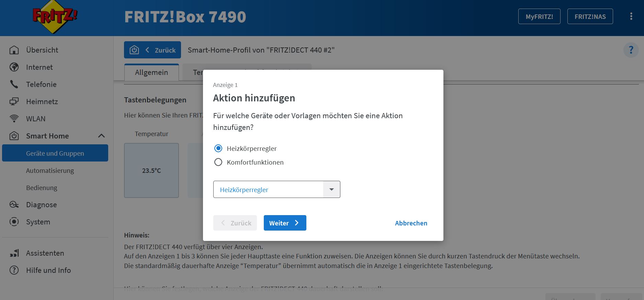Click the WLAN wifi signal icon

pyautogui.click(x=14, y=119)
